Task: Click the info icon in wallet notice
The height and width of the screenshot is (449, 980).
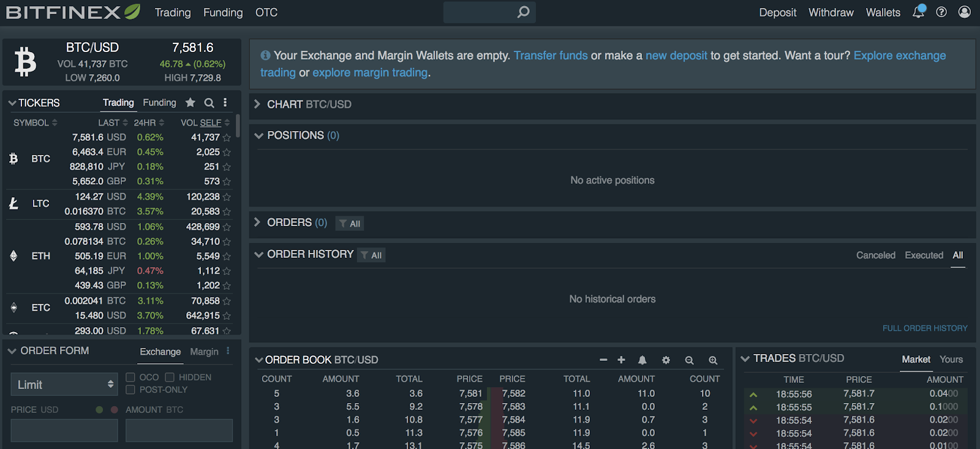Action: pos(265,55)
